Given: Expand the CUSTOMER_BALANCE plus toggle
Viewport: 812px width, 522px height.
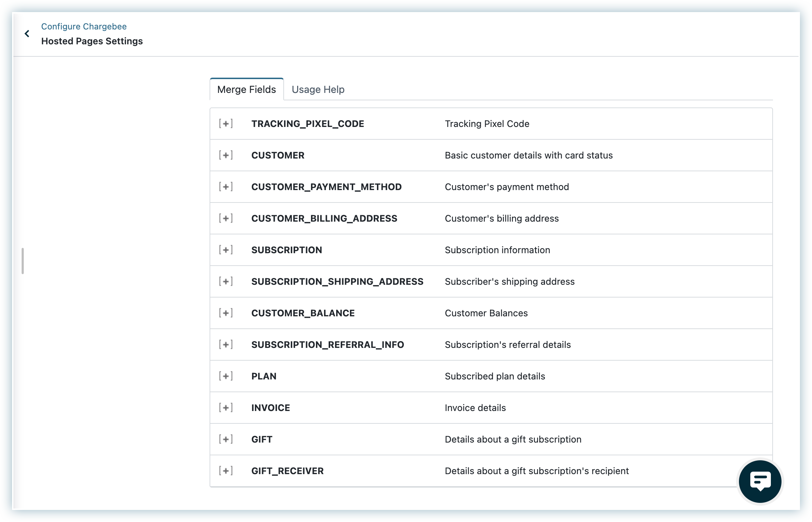Looking at the screenshot, I should click(x=226, y=313).
